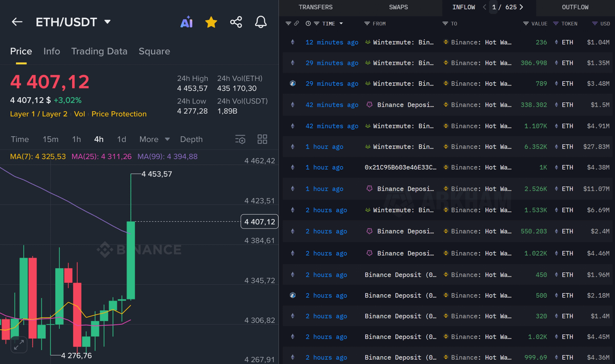This screenshot has width=615, height=364.
Task: Click the MA(7) indicator value
Action: click(x=38, y=157)
